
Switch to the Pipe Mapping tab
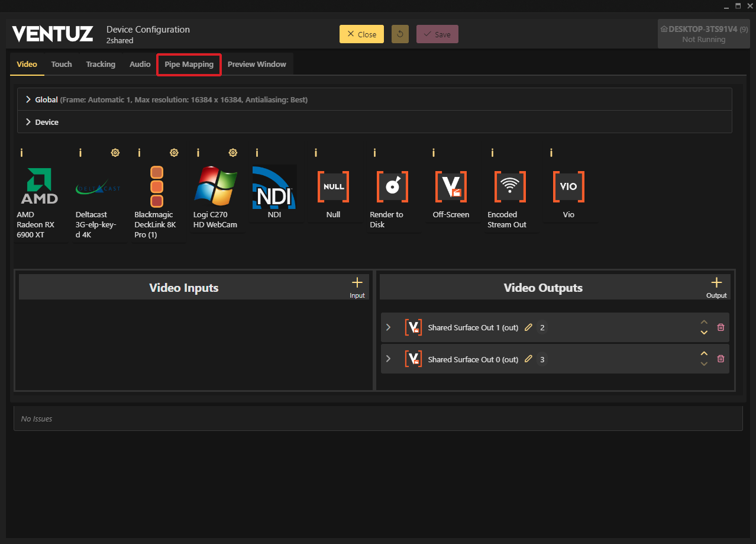[189, 64]
